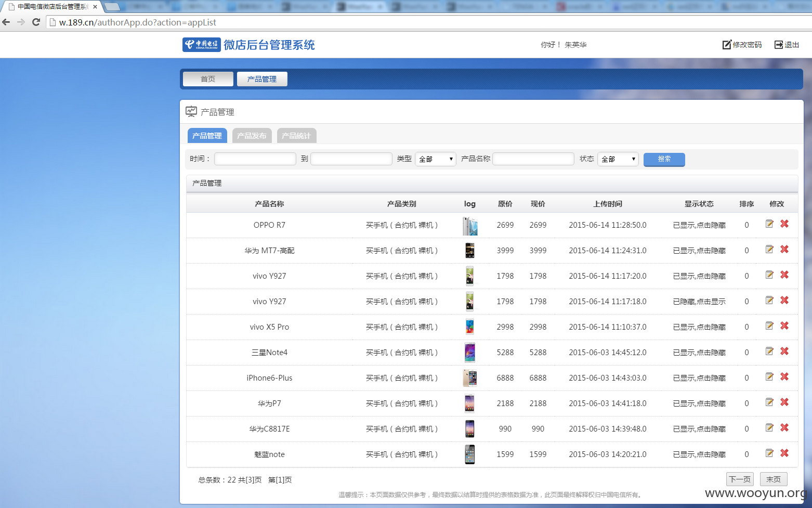Delete the OPPO R7 product
Viewport: 812px width, 508px height.
(x=784, y=224)
